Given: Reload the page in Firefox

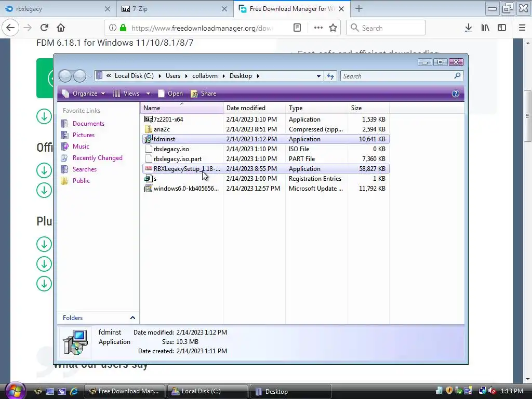Looking at the screenshot, I should tap(44, 28).
